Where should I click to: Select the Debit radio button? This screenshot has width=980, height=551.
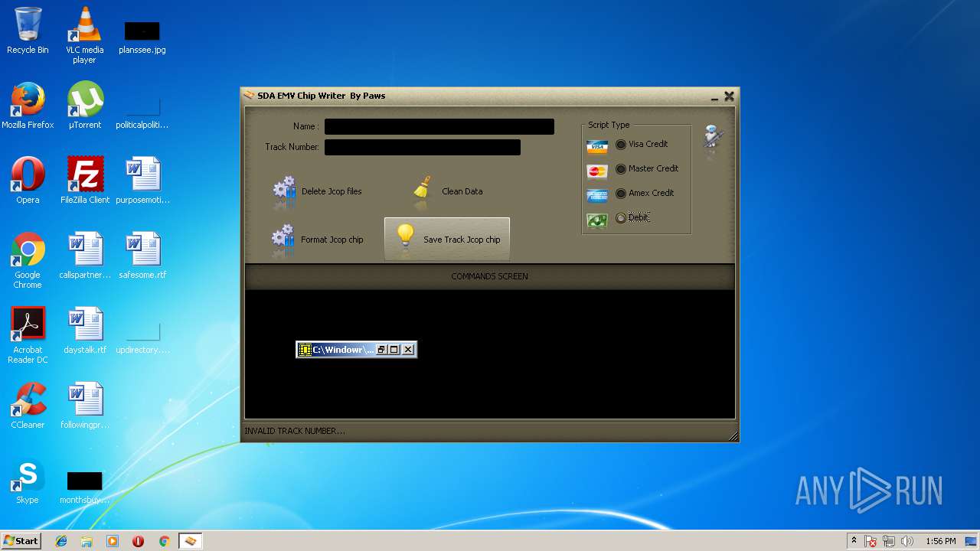pos(621,217)
